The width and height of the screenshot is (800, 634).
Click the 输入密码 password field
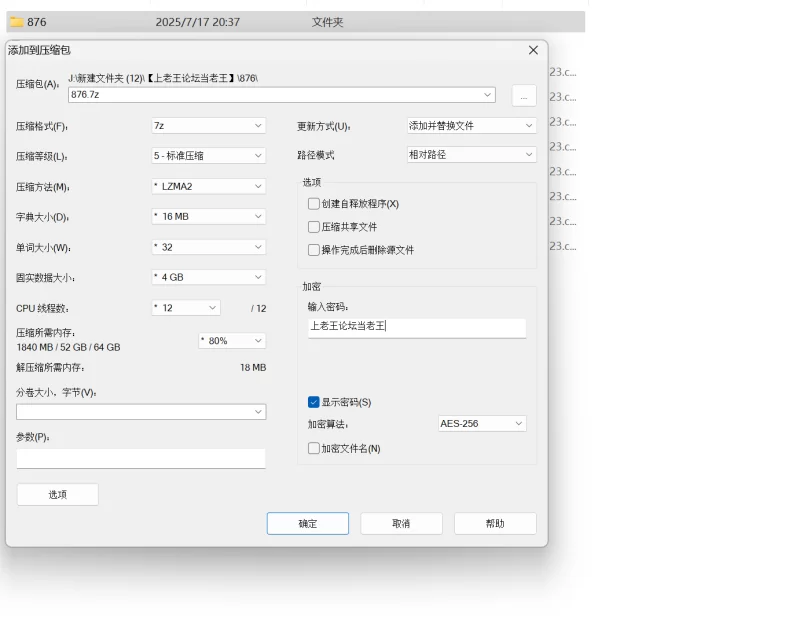click(417, 328)
